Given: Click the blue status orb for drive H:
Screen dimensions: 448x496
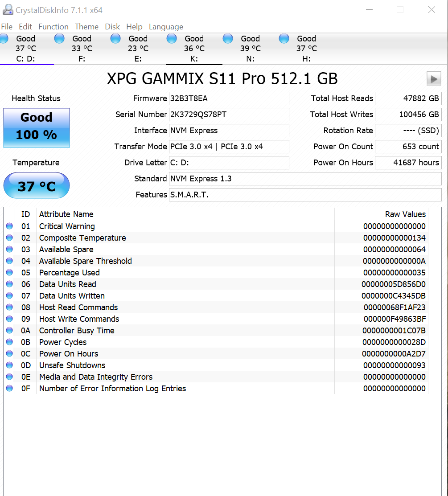Looking at the screenshot, I should 284,39.
